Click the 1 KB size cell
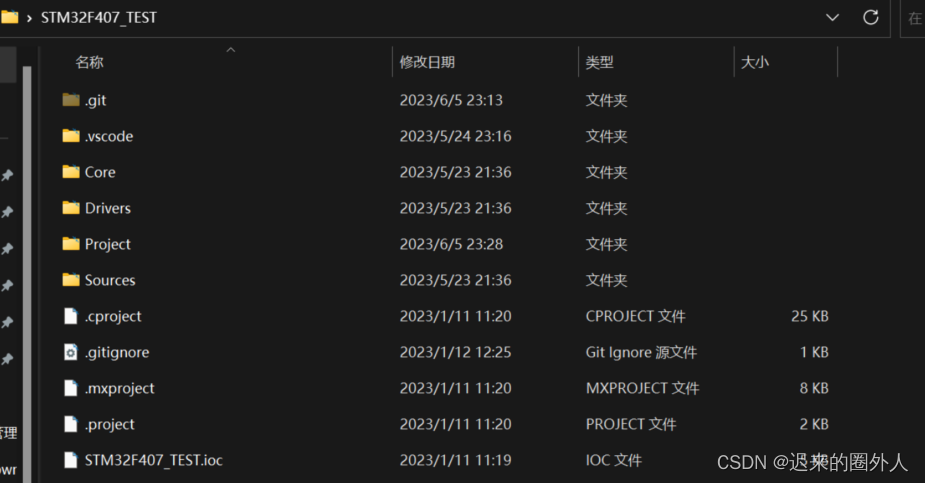925x483 pixels. 814,352
